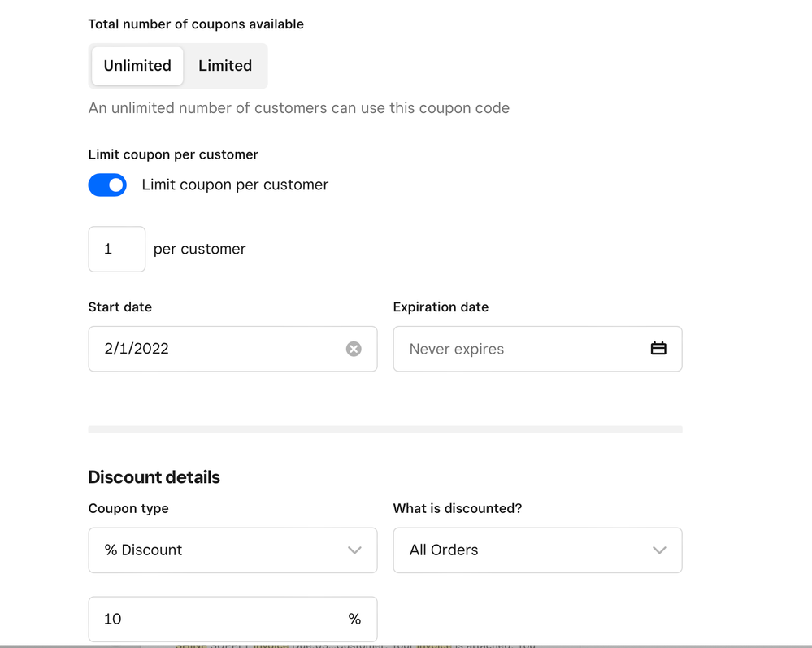
Task: Click the Expiration date label
Action: click(x=441, y=307)
